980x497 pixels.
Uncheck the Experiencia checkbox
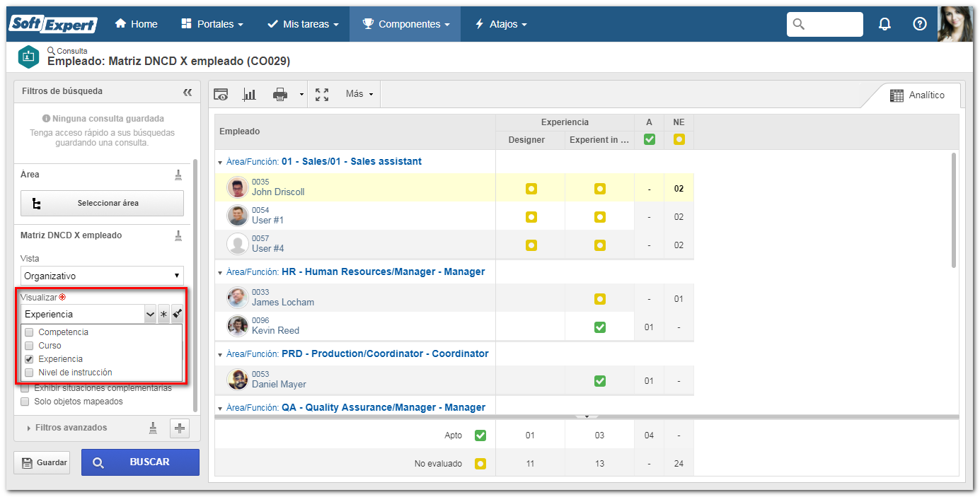point(29,359)
